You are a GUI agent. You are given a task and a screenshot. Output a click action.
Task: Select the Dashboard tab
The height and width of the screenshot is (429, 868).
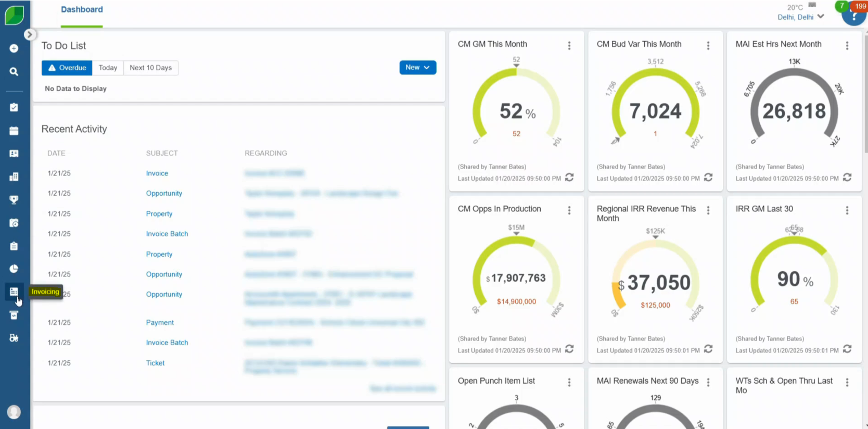(x=82, y=10)
